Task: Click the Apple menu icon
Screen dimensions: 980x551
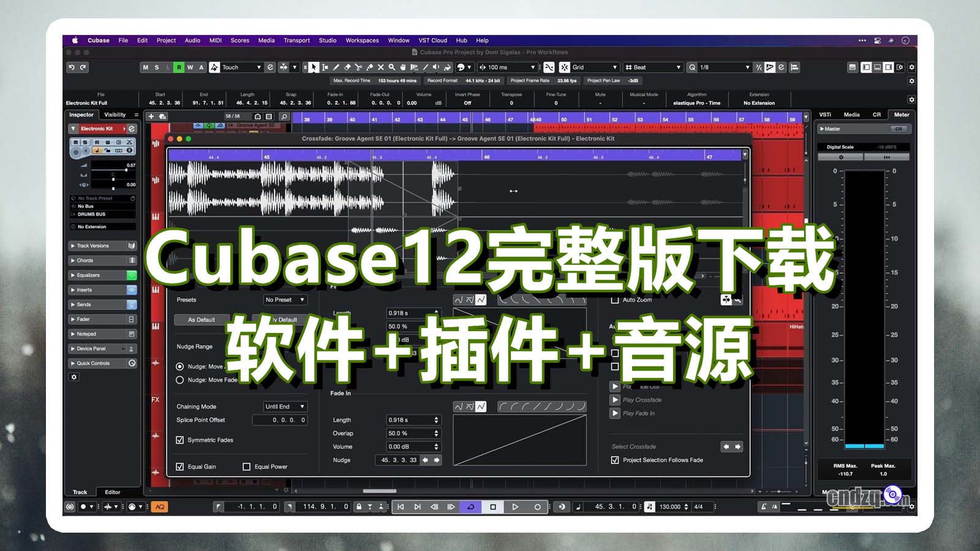Action: (75, 40)
